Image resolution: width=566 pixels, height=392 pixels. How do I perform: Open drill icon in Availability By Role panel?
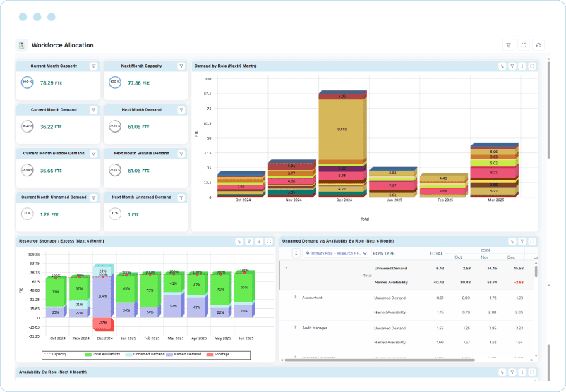pos(502,372)
